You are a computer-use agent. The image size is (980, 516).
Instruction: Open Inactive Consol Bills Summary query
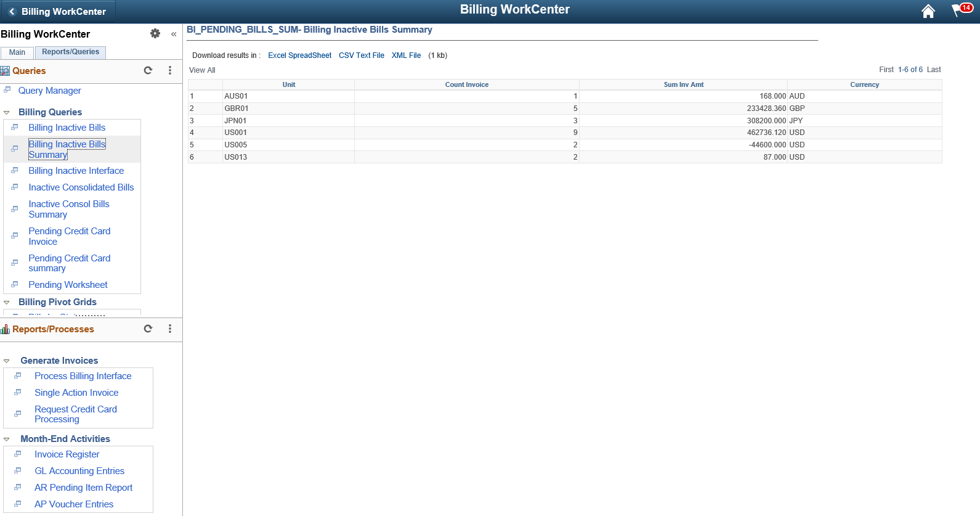point(69,209)
